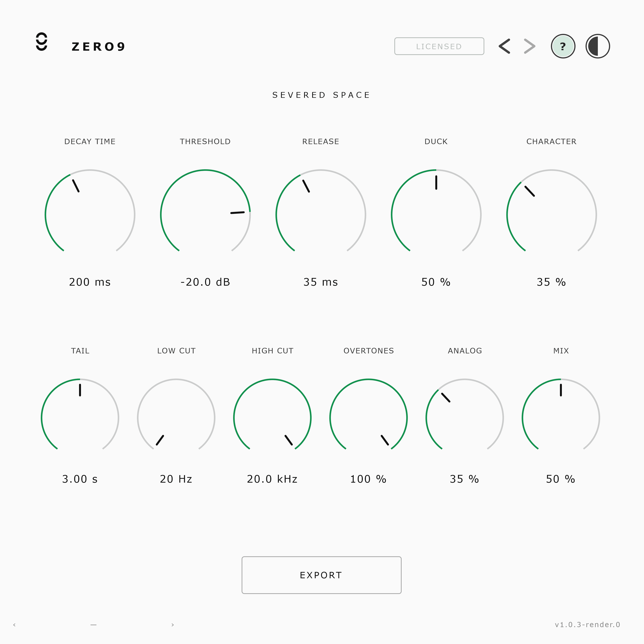Click the LOW CUT label
This screenshot has height=644, width=644.
[x=176, y=351]
